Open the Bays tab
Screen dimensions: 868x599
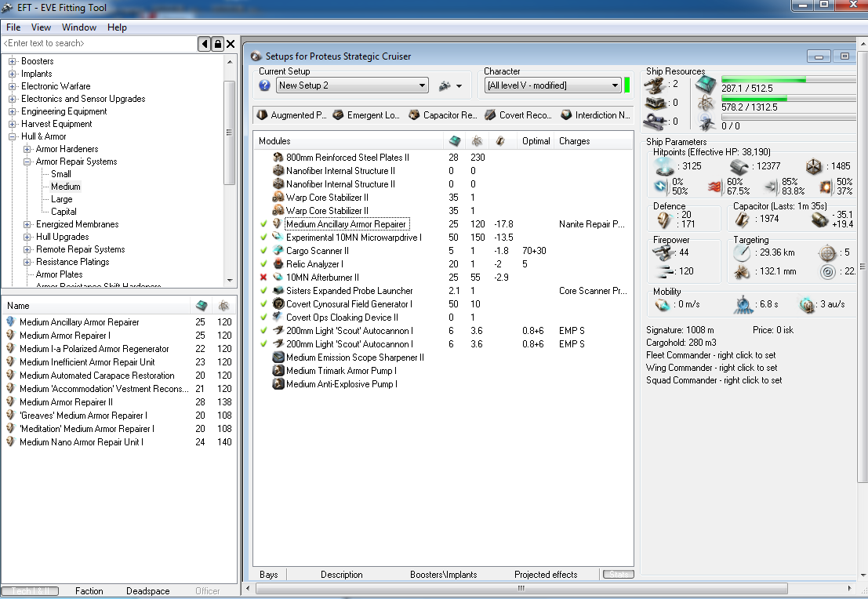tap(268, 575)
